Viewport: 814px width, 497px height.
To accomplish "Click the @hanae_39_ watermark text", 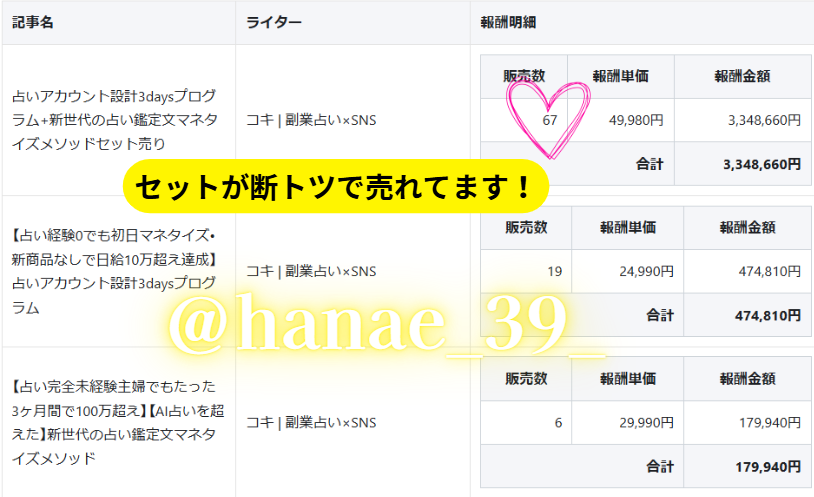I will [x=387, y=323].
